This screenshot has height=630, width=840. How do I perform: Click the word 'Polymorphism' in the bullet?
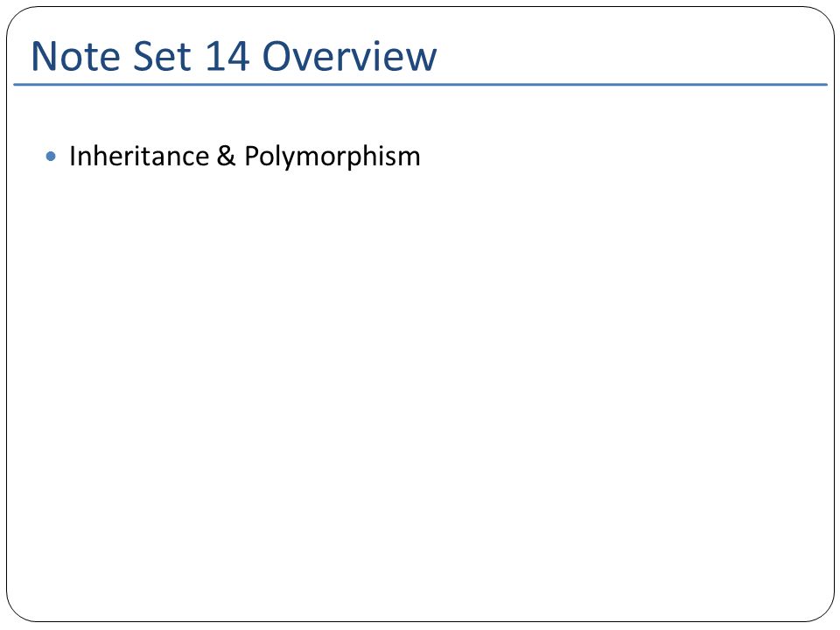332,157
